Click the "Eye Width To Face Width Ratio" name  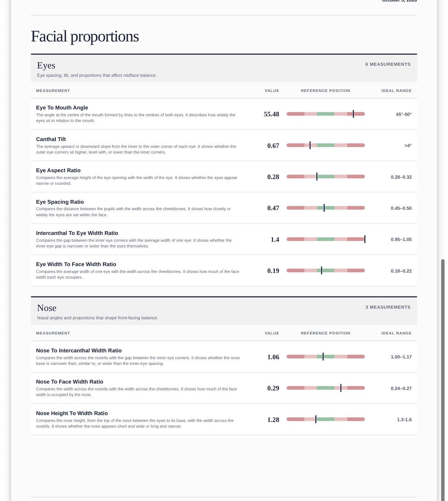[x=76, y=264]
